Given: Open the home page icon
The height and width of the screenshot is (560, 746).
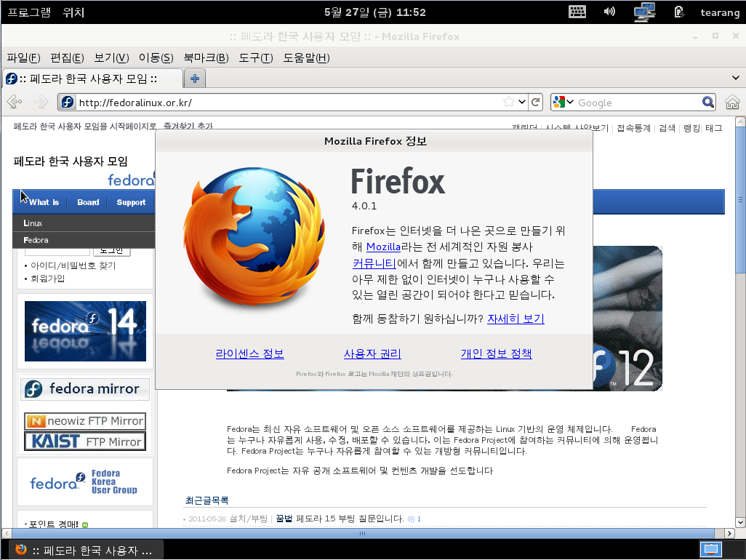Looking at the screenshot, I should (732, 102).
